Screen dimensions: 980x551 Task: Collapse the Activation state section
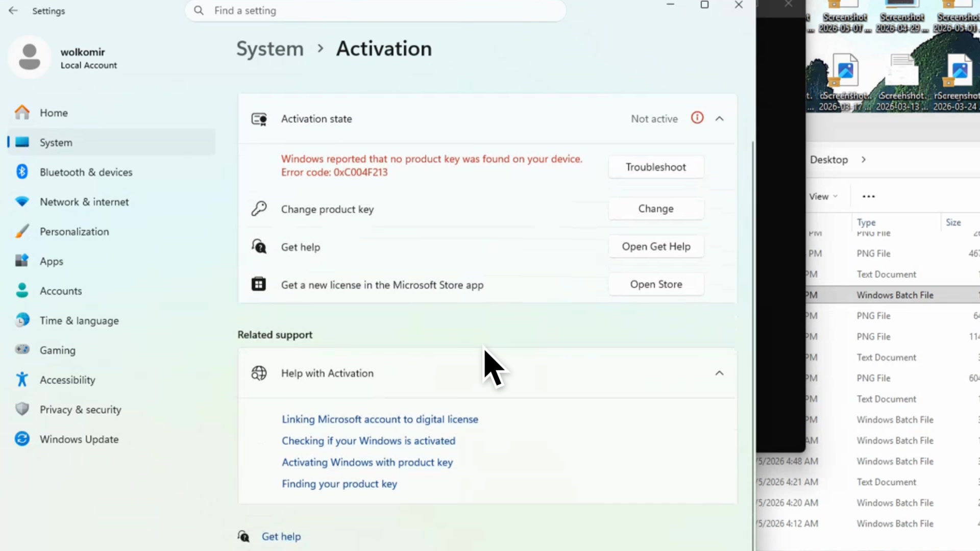click(720, 119)
